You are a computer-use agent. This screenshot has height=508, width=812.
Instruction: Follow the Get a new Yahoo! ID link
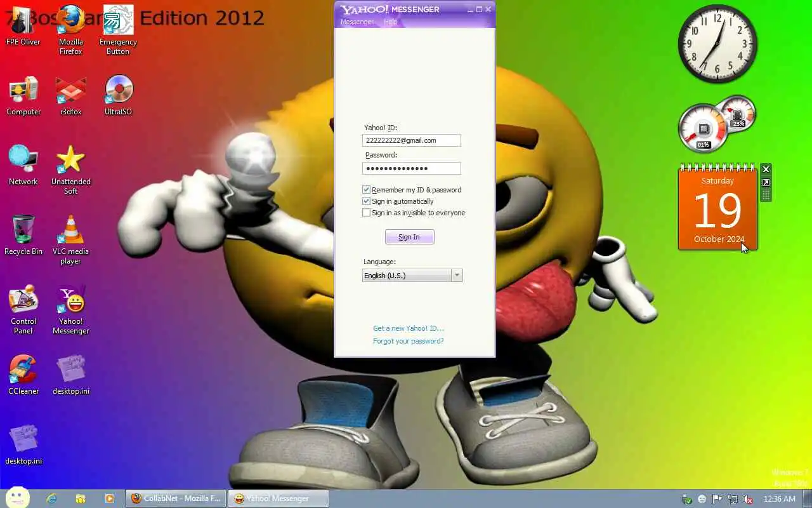[409, 328]
